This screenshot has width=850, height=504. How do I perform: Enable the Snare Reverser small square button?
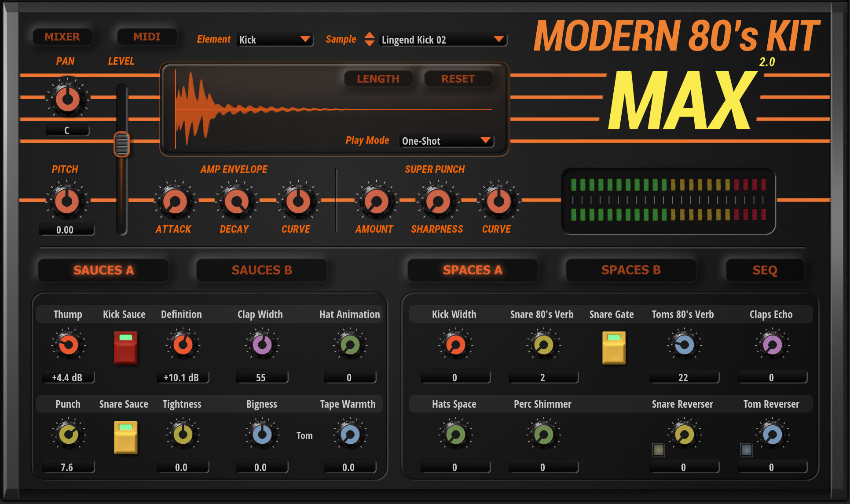659,450
